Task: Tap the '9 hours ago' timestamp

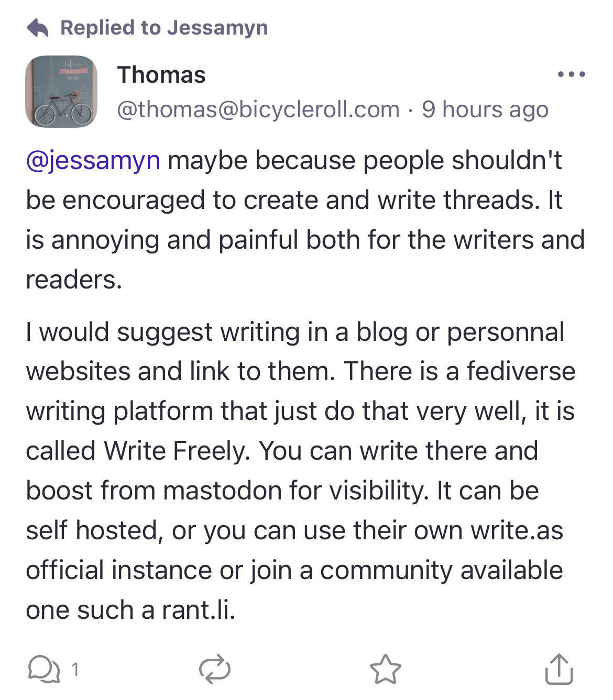Action: (485, 109)
